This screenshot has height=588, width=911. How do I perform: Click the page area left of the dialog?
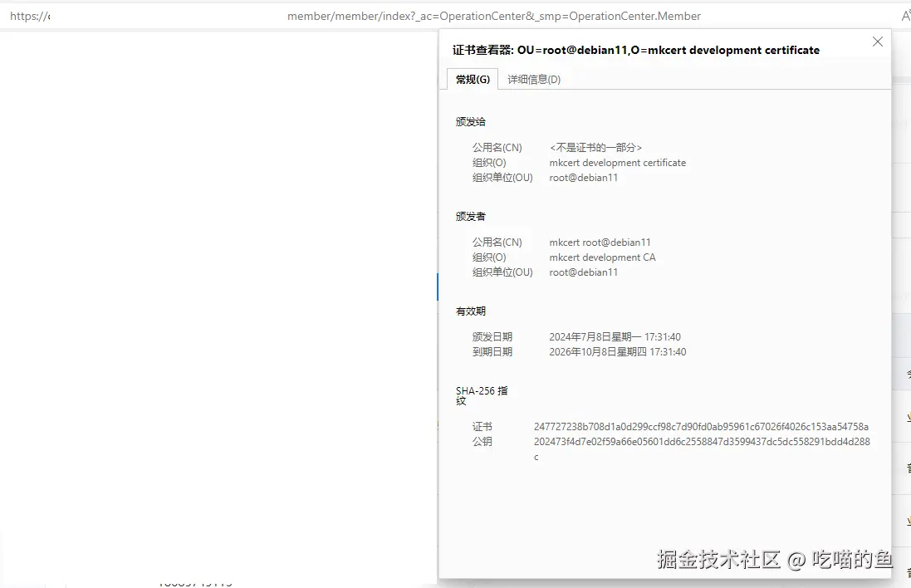tap(216, 332)
